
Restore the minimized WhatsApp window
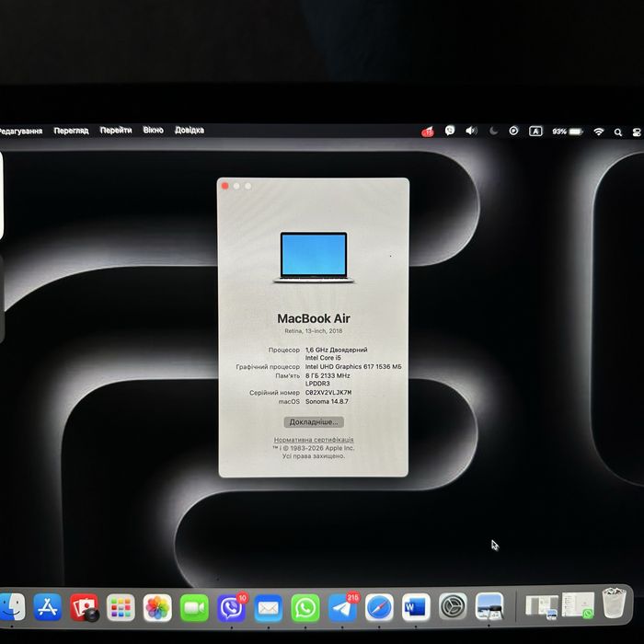[578, 605]
